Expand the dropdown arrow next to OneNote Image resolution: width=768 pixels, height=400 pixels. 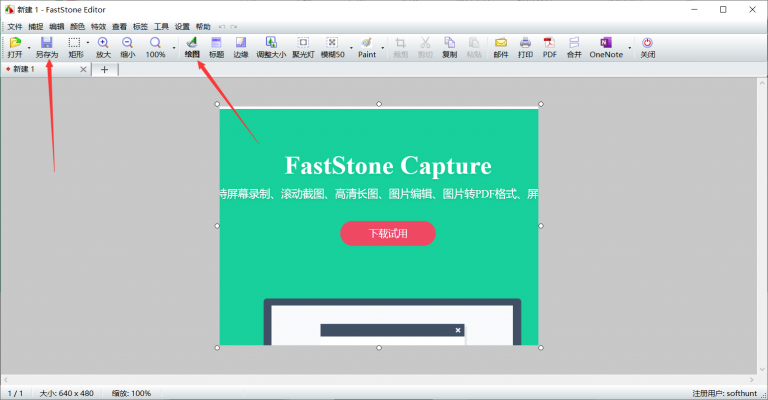629,48
